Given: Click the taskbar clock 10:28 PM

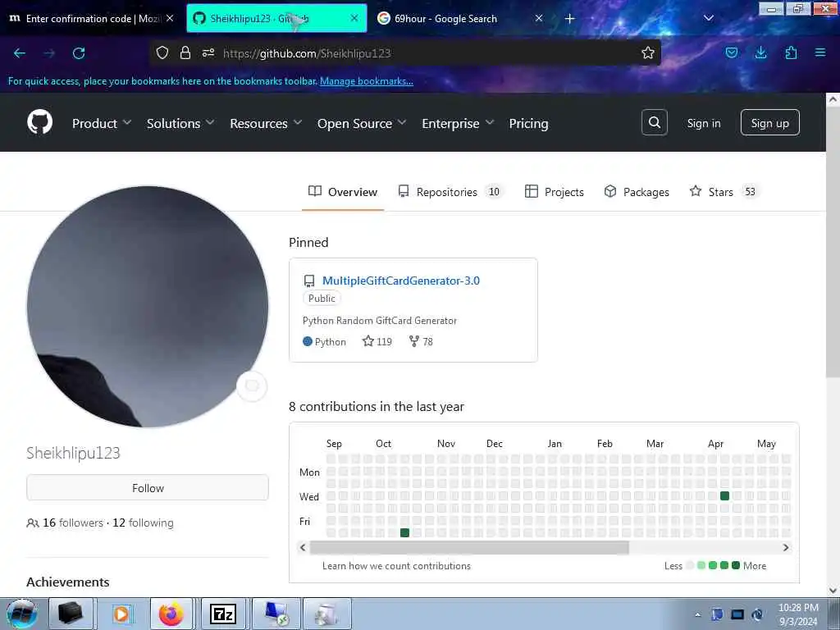Looking at the screenshot, I should tap(798, 614).
